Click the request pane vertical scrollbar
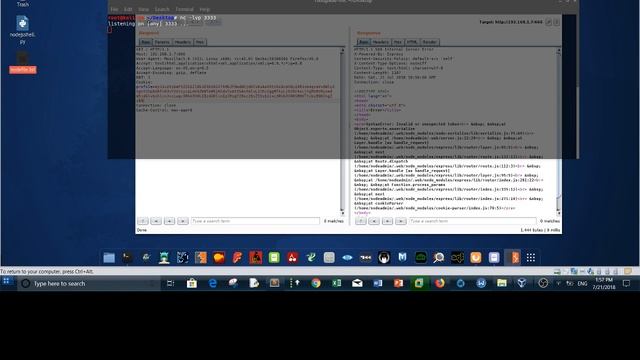The image size is (640, 360). [342, 131]
